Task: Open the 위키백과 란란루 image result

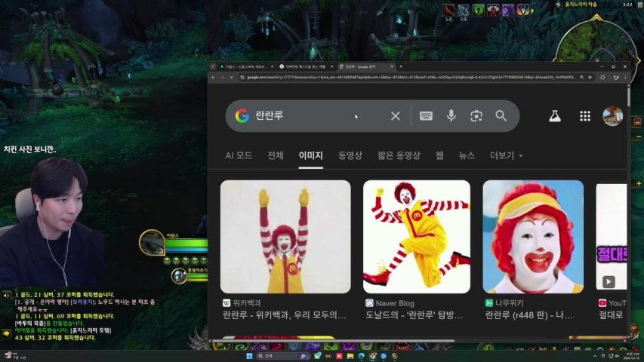Action: click(x=285, y=236)
